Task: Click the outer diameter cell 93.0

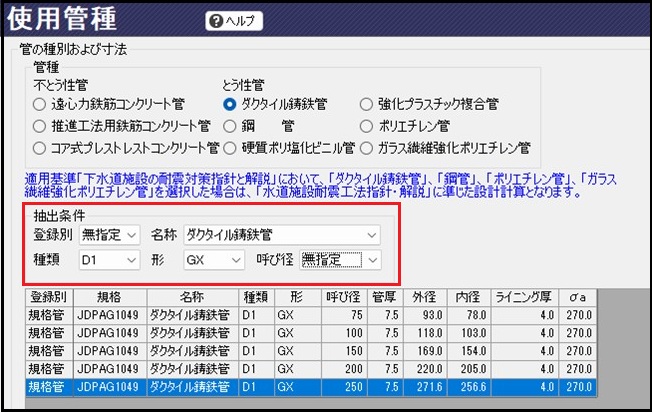Action: tap(425, 315)
